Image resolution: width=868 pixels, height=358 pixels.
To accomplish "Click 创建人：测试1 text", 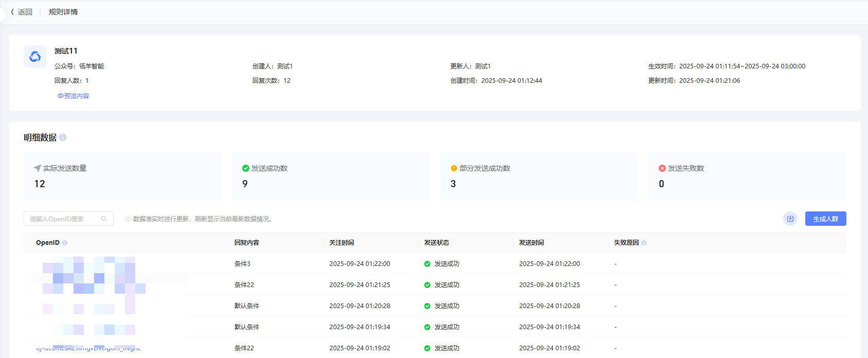I will pos(273,66).
